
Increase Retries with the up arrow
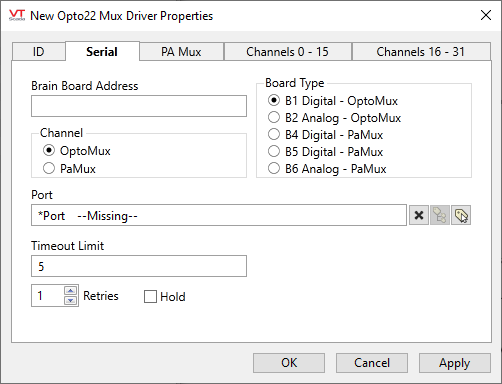(x=70, y=291)
